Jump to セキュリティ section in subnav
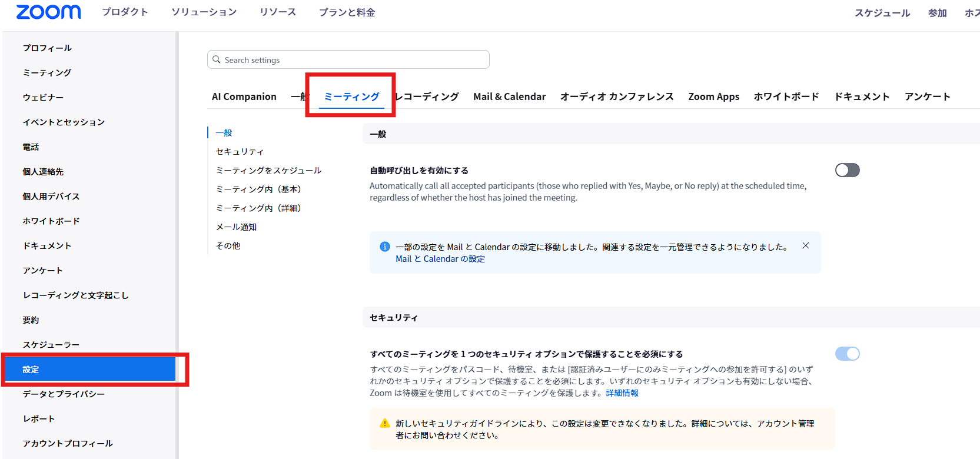The width and height of the screenshot is (980, 459). pos(240,152)
